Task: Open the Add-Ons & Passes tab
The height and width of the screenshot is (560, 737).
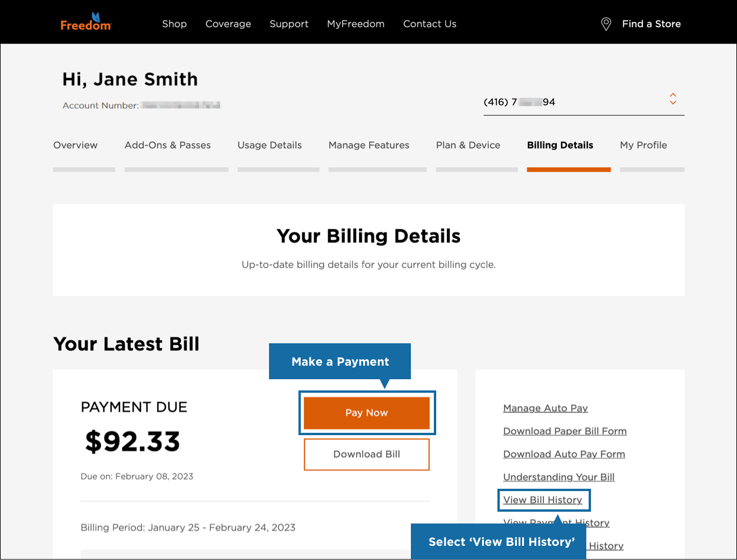Action: [167, 145]
